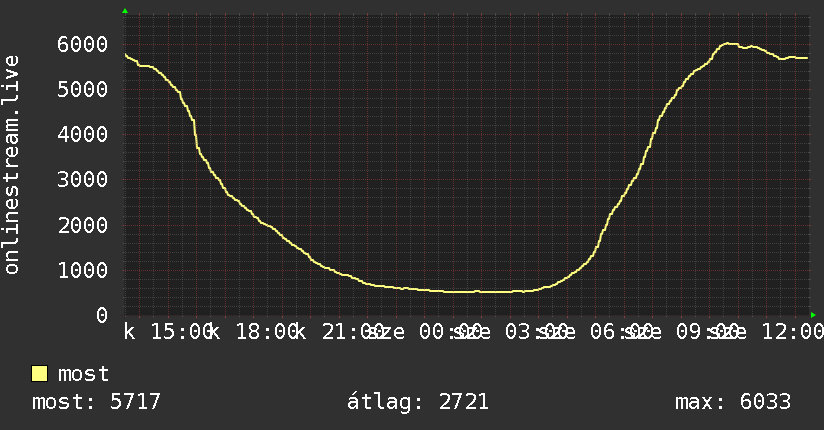This screenshot has height=430, width=824.
Task: Click the y-axis label '3000'
Action: (x=83, y=180)
